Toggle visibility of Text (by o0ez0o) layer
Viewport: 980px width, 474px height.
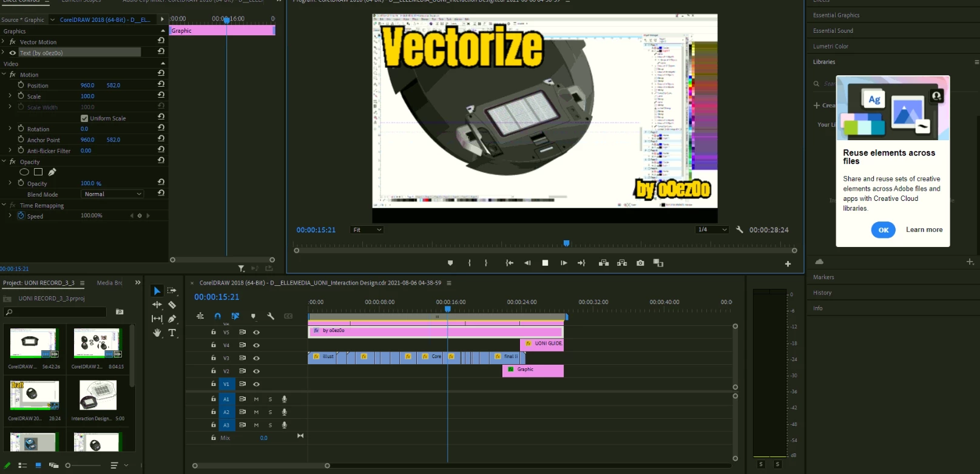click(x=12, y=53)
